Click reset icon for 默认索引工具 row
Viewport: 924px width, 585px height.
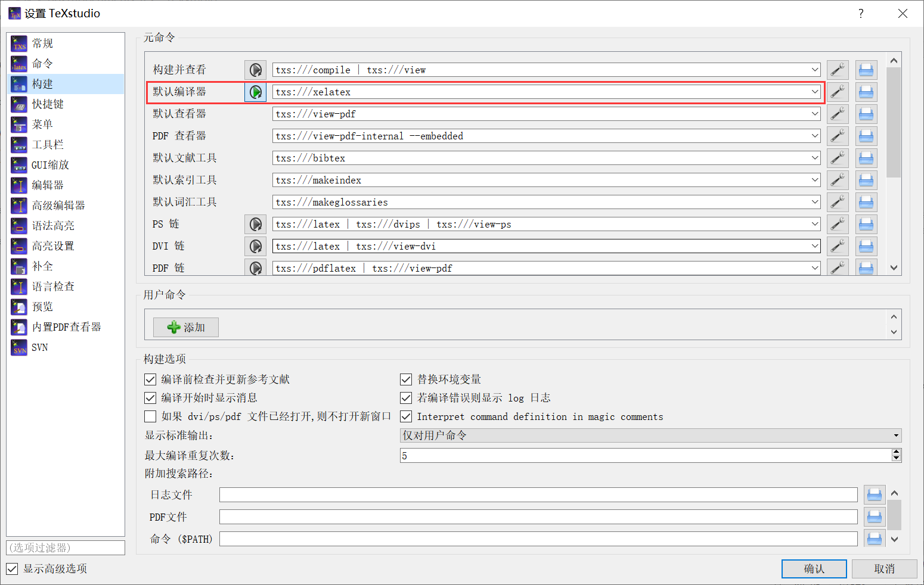(x=866, y=180)
